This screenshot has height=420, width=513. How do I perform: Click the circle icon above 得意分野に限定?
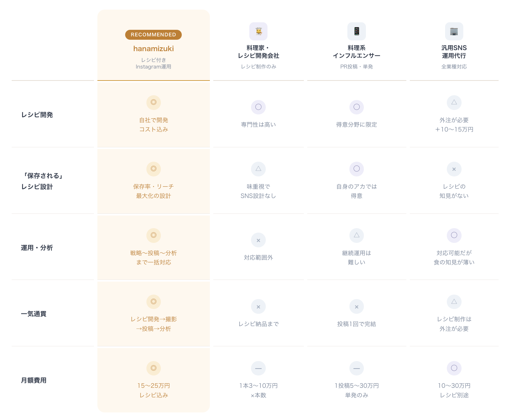coord(357,107)
